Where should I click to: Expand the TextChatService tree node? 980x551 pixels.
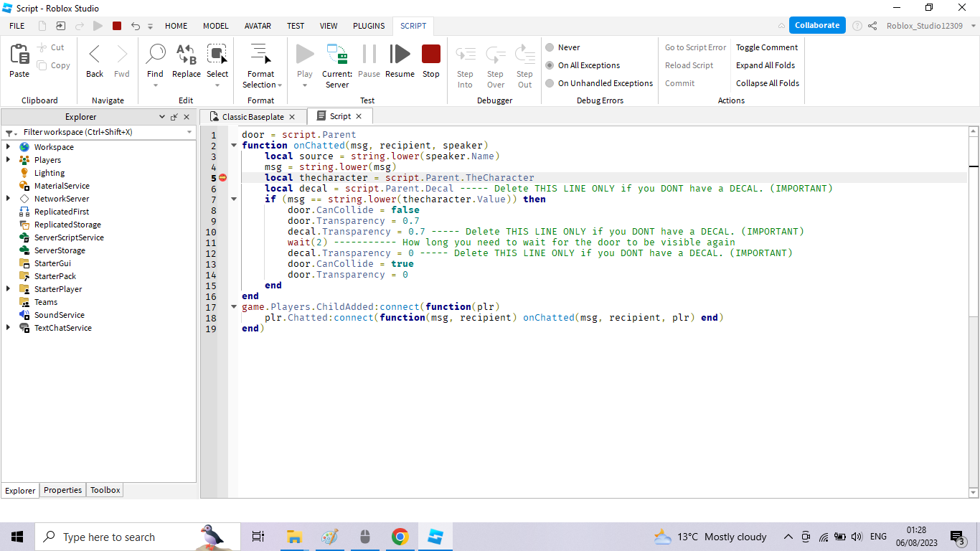[x=8, y=328]
